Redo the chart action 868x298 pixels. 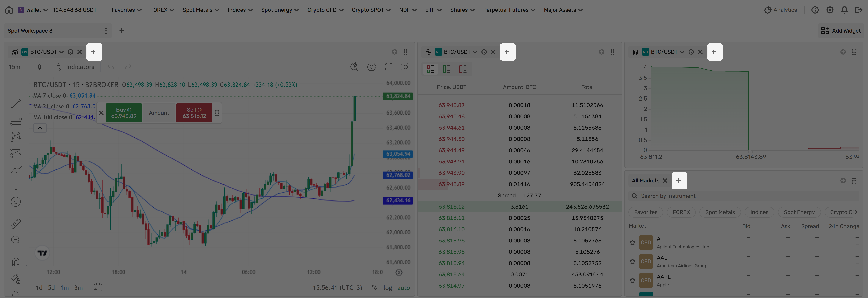[x=128, y=67]
